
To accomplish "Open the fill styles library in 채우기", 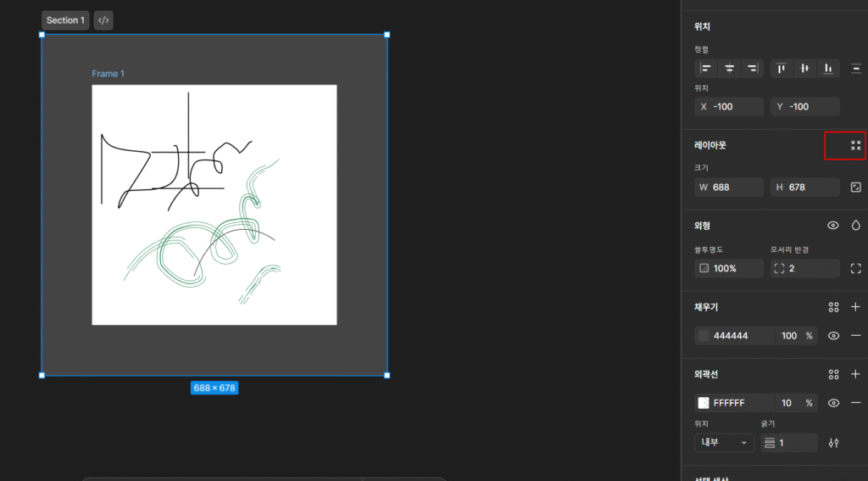I will coord(833,307).
